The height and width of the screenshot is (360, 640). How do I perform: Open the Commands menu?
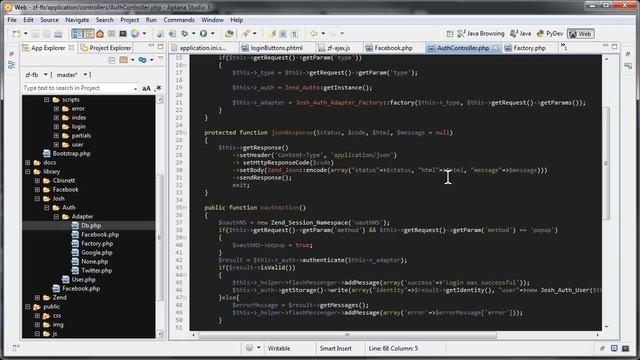click(x=179, y=20)
